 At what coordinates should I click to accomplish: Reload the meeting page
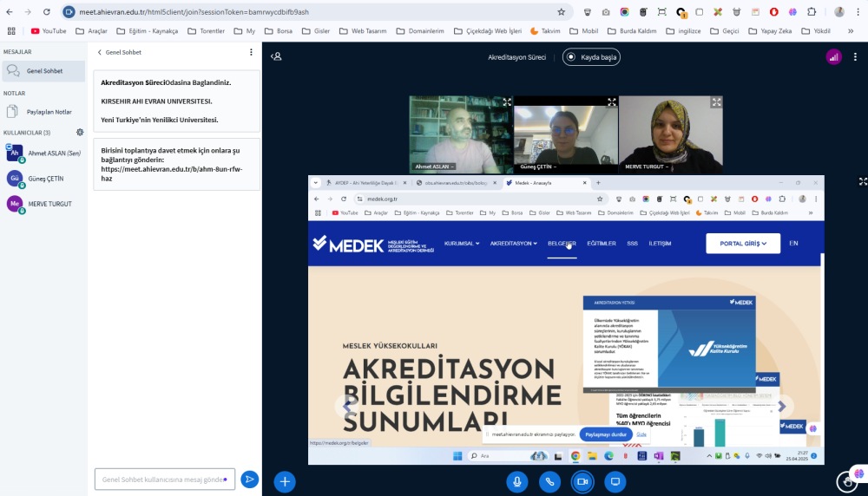(x=47, y=11)
